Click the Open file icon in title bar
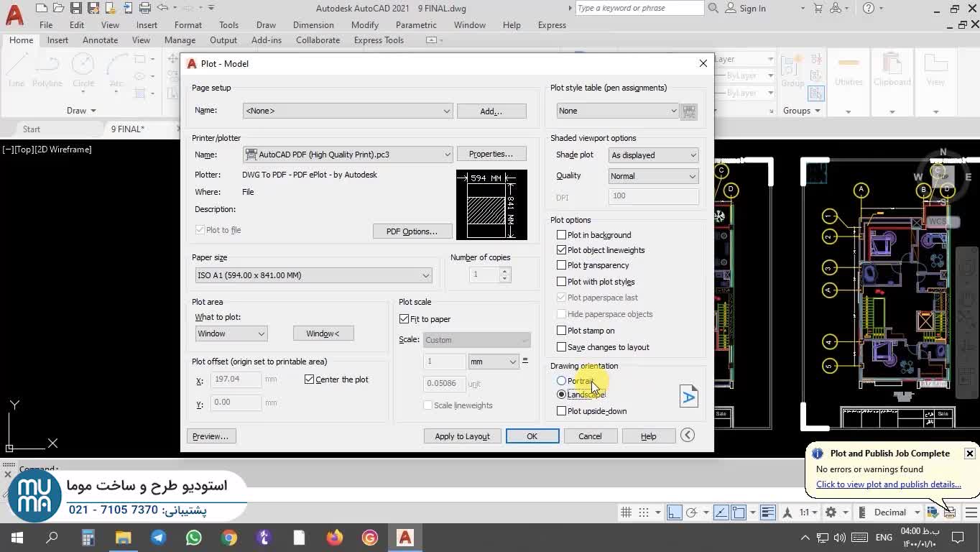Screen dimensions: 980x552 (x=58, y=8)
